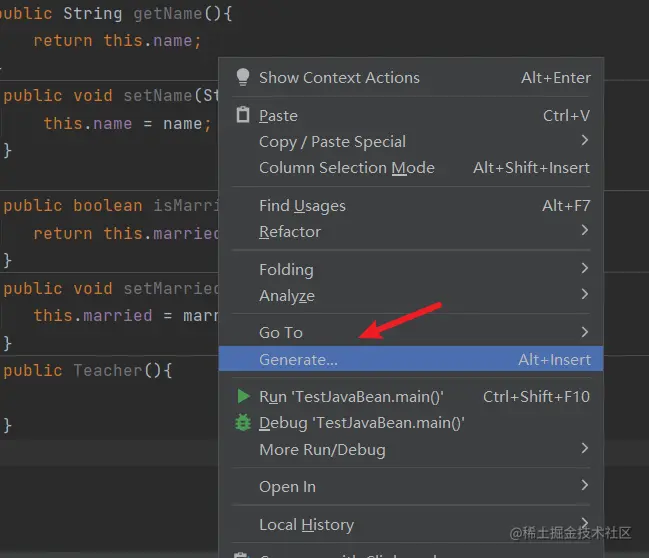Open the Go To submenu arrow
Screen dimensions: 649x558
tap(584, 332)
